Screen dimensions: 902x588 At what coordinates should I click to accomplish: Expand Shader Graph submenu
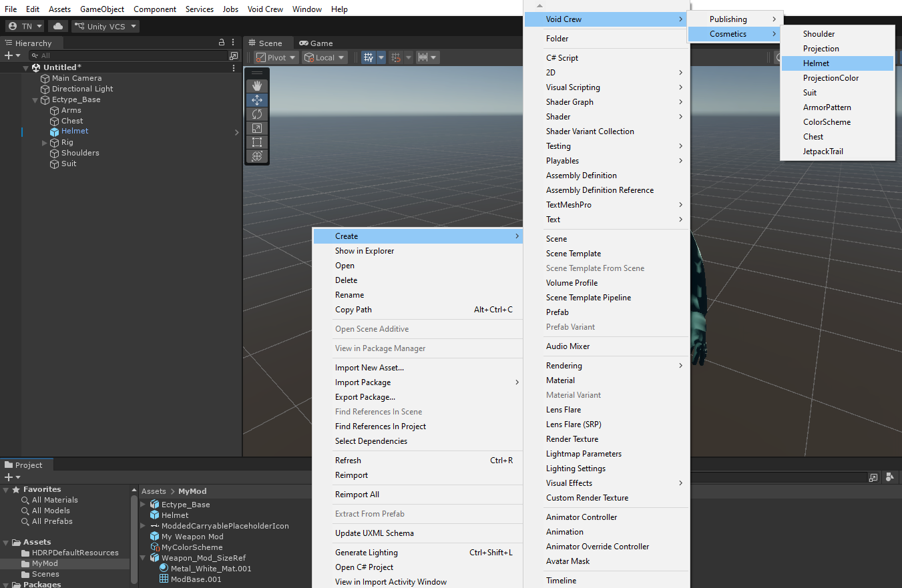coord(606,102)
